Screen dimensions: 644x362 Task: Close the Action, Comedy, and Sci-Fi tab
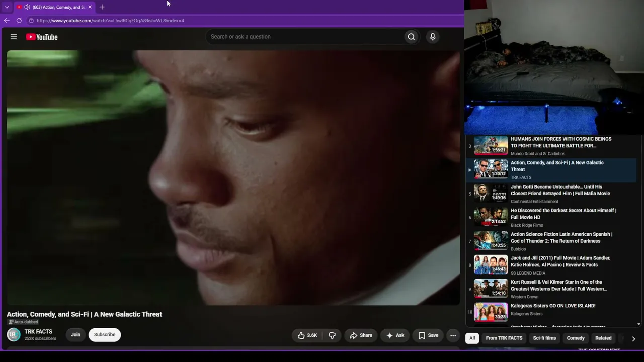90,7
